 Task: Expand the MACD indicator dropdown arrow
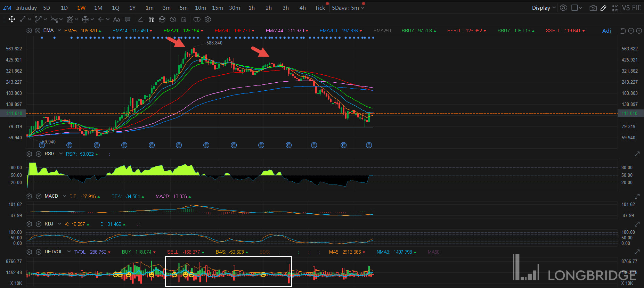click(64, 196)
